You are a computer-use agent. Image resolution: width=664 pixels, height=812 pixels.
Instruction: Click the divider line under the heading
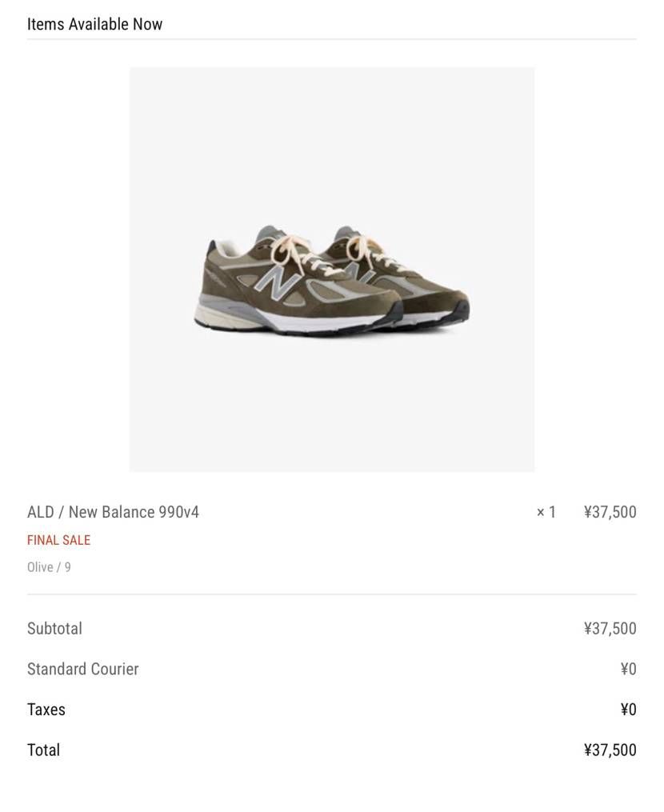(331, 38)
